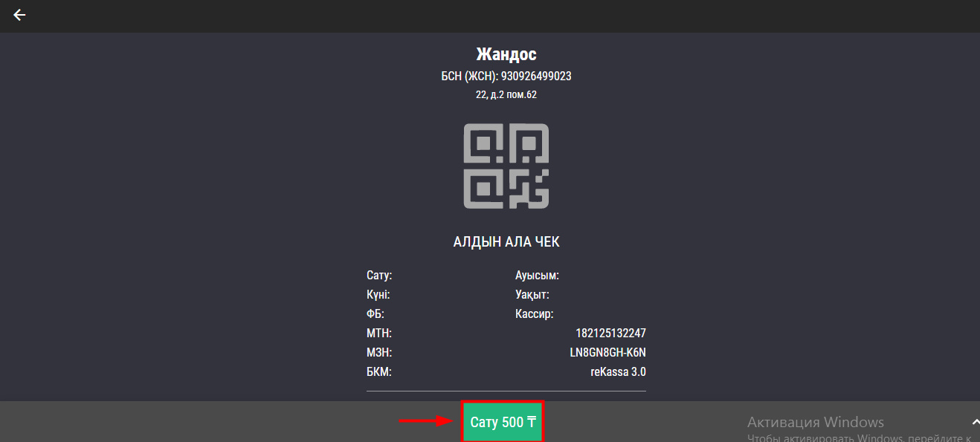Image resolution: width=980 pixels, height=442 pixels.
Task: Click the QR code image
Action: (506, 166)
